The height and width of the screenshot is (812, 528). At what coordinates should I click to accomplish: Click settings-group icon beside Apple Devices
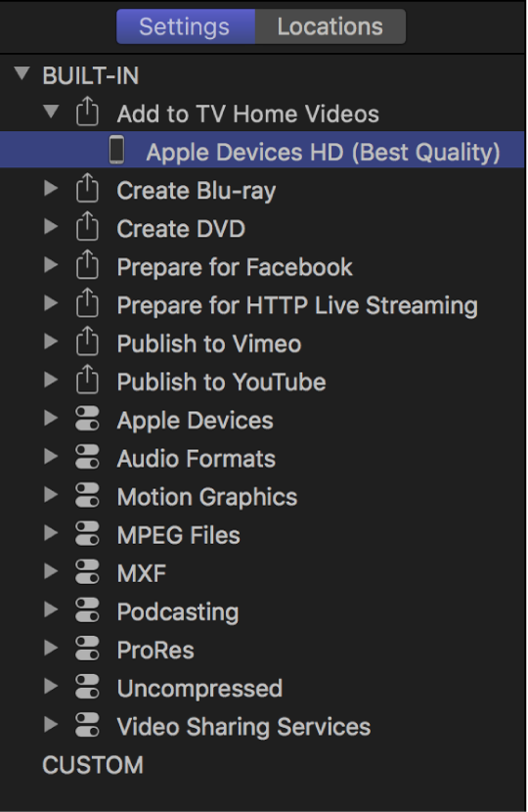[x=87, y=419]
